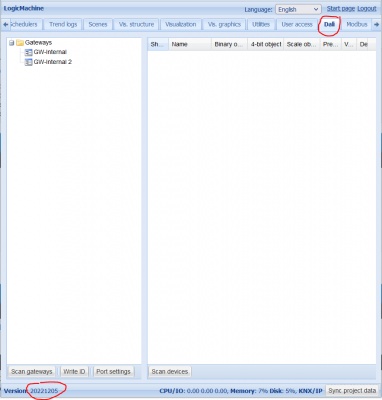Select the GW-internal 2 gateway icon
Image resolution: width=382 pixels, height=400 pixels.
(x=29, y=62)
